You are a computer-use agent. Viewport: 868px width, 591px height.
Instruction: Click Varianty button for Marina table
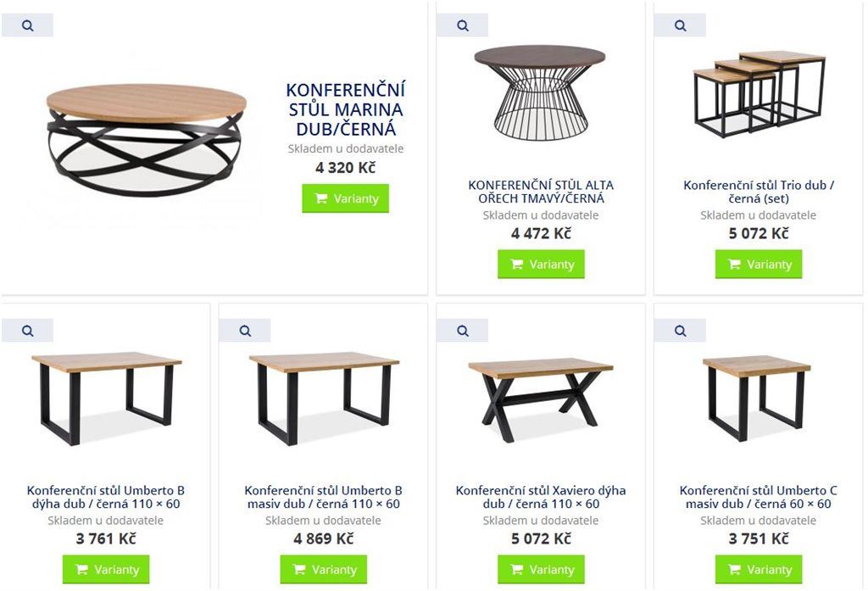coord(346,198)
